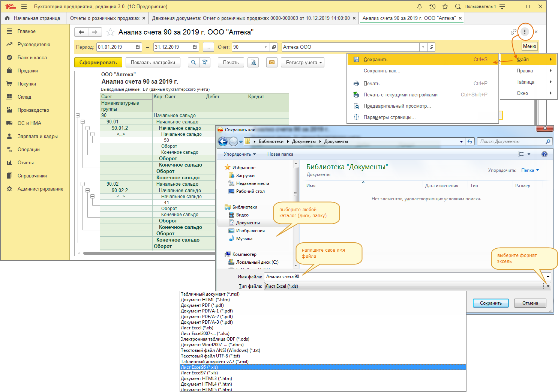This screenshot has width=558, height=392.
Task: Open calendar for end date 31.12.2019
Action: tap(195, 47)
